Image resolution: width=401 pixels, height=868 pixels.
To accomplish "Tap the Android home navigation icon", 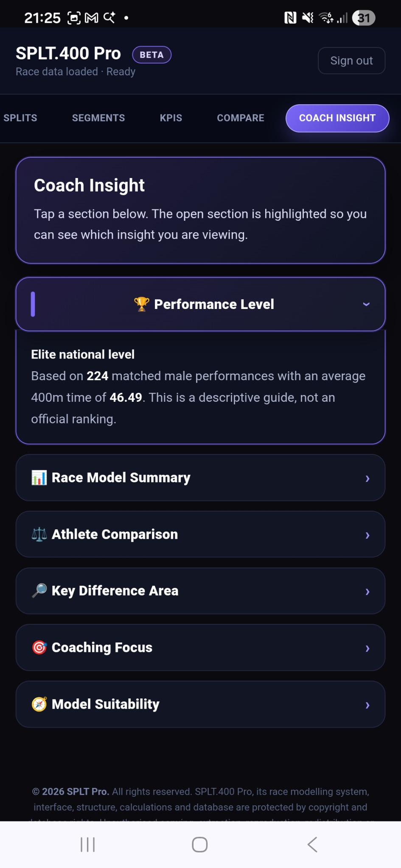I will point(200,844).
